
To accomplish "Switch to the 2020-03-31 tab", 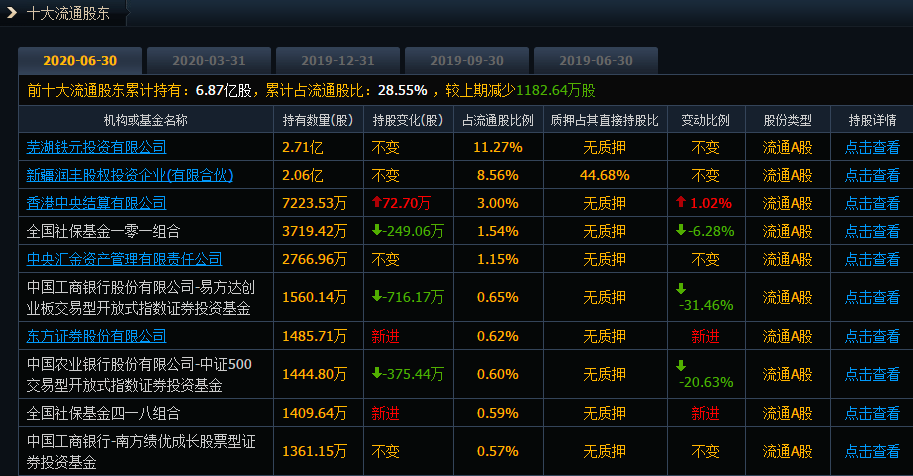I will [209, 61].
